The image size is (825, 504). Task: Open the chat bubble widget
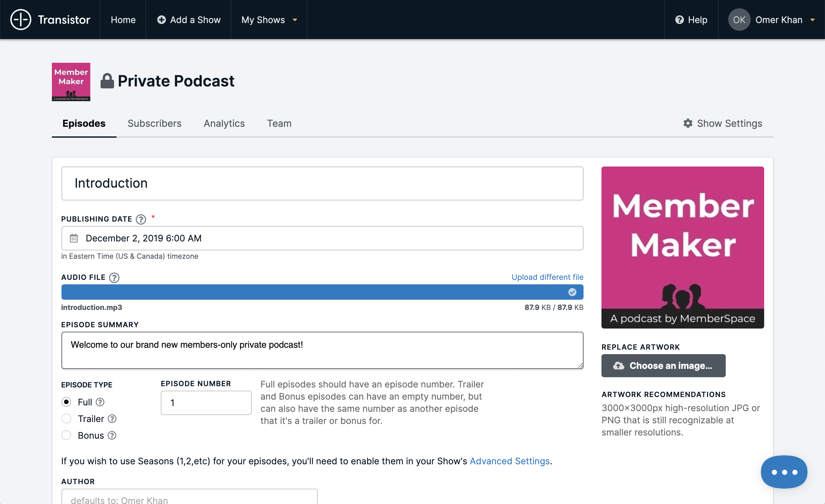coord(784,472)
